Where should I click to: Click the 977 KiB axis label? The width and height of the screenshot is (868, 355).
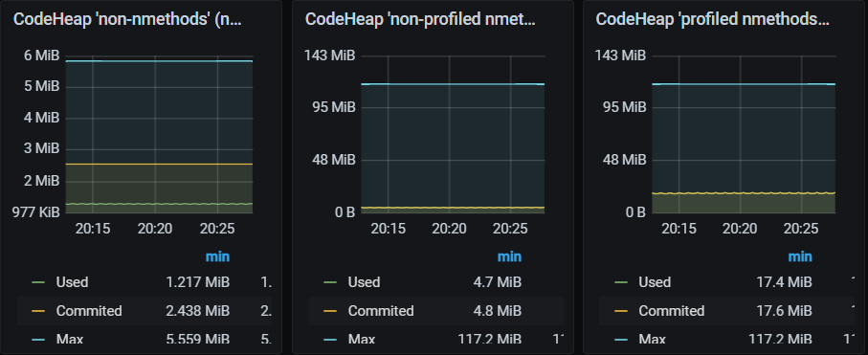(x=36, y=211)
